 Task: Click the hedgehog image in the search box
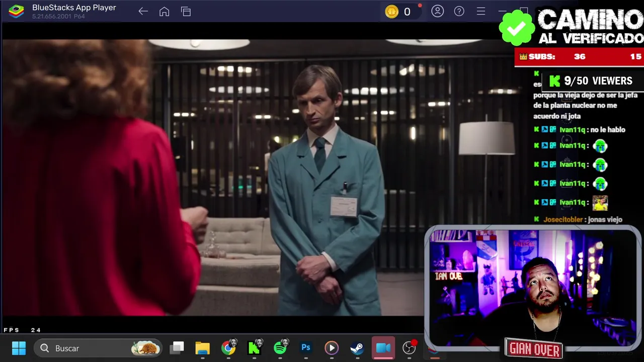click(x=146, y=348)
